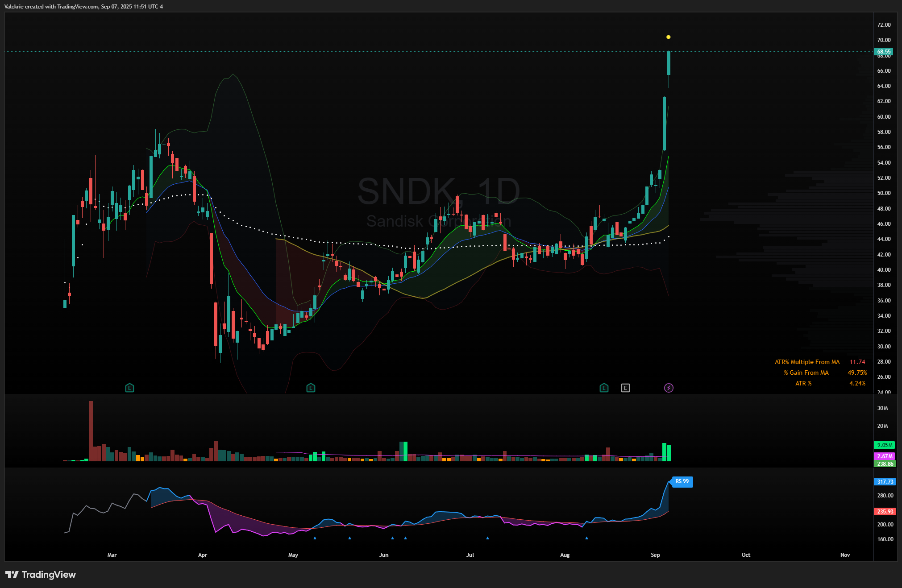Click the Sep label on time axis
Screen dimensions: 902x588
click(x=655, y=555)
